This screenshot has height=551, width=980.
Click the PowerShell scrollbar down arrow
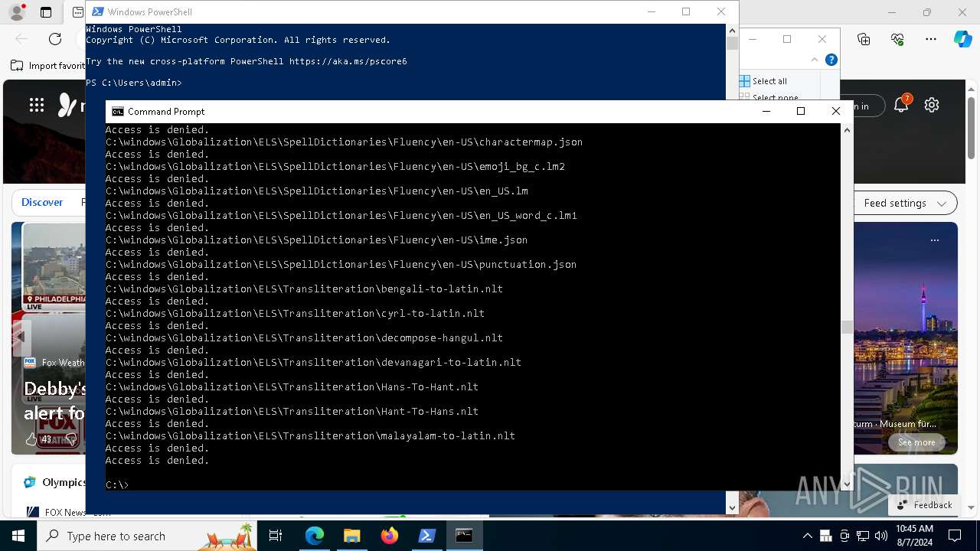pyautogui.click(x=732, y=507)
